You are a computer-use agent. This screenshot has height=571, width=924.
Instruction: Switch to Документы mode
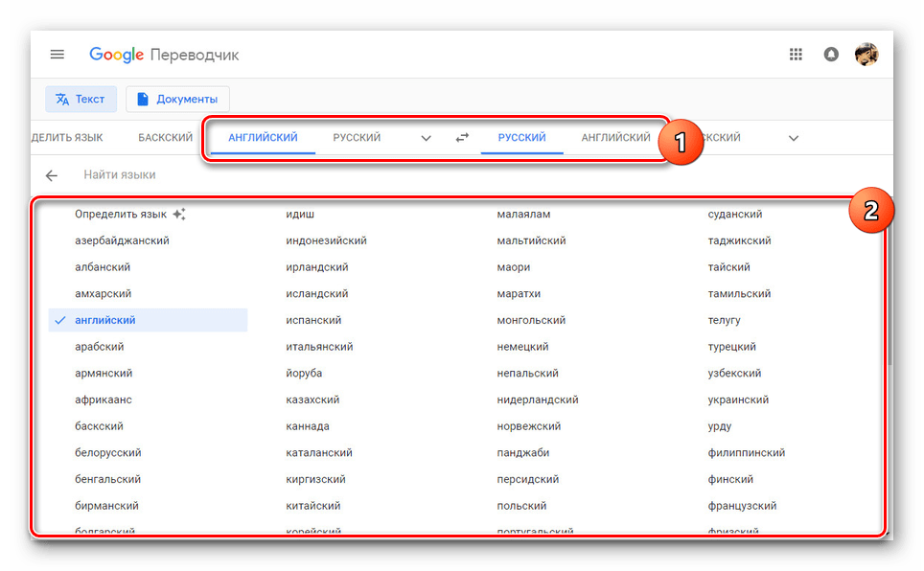point(177,99)
